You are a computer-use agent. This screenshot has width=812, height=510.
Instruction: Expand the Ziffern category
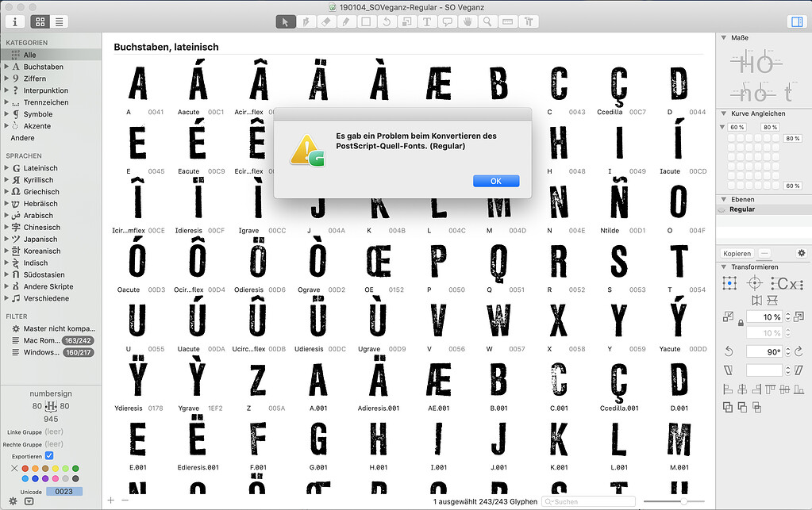(x=6, y=79)
